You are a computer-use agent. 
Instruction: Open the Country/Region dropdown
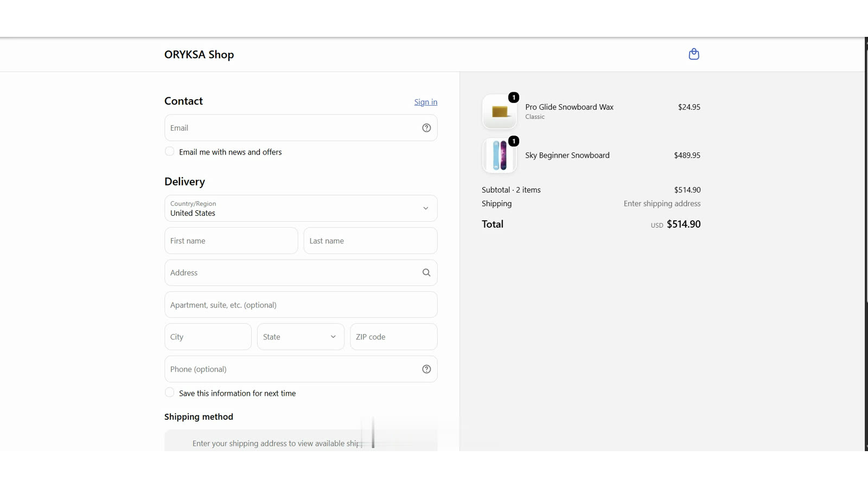(301, 208)
